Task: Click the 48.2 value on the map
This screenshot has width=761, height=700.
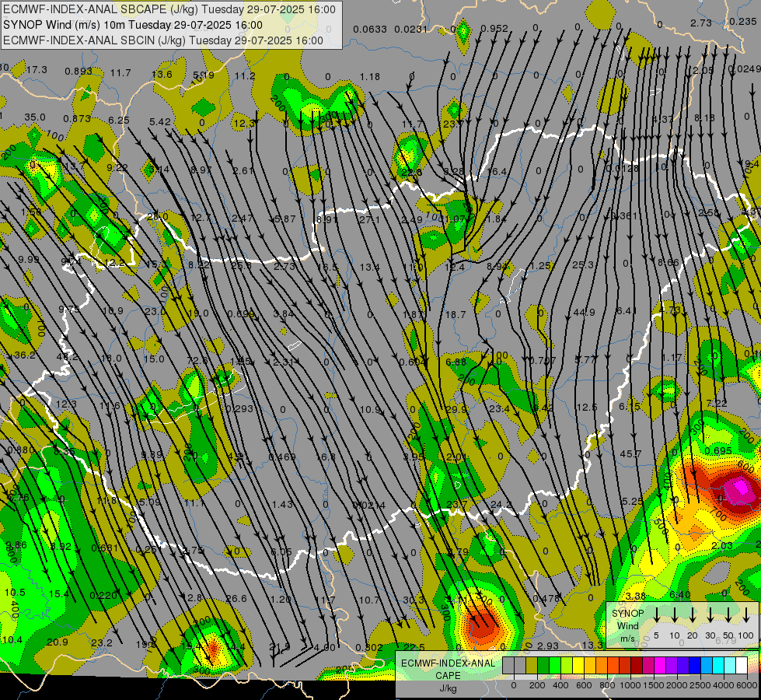Action: pyautogui.click(x=67, y=358)
